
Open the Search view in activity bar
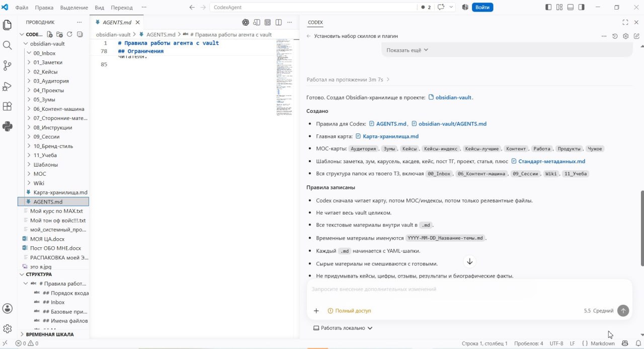click(x=7, y=45)
